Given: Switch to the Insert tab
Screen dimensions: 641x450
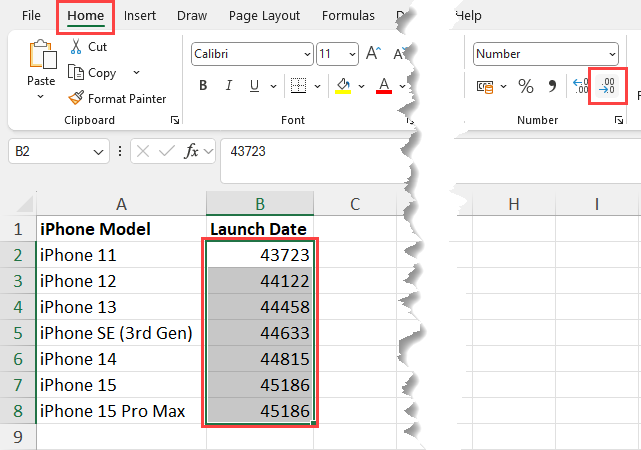Looking at the screenshot, I should tap(140, 16).
